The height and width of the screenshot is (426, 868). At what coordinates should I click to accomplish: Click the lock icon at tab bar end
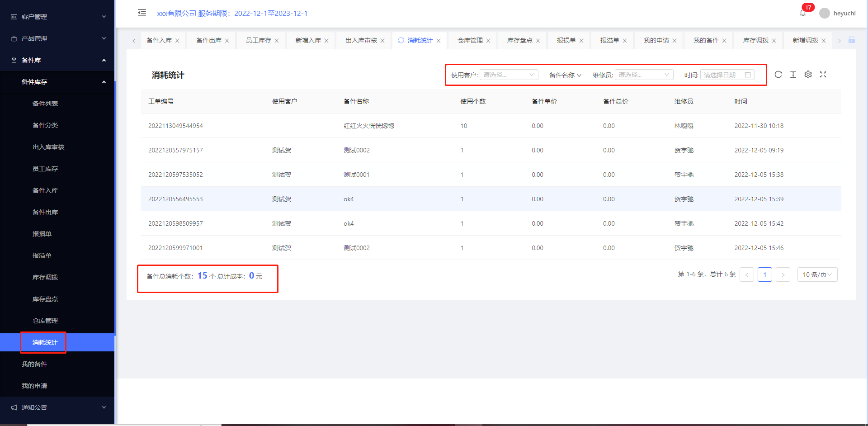click(852, 40)
